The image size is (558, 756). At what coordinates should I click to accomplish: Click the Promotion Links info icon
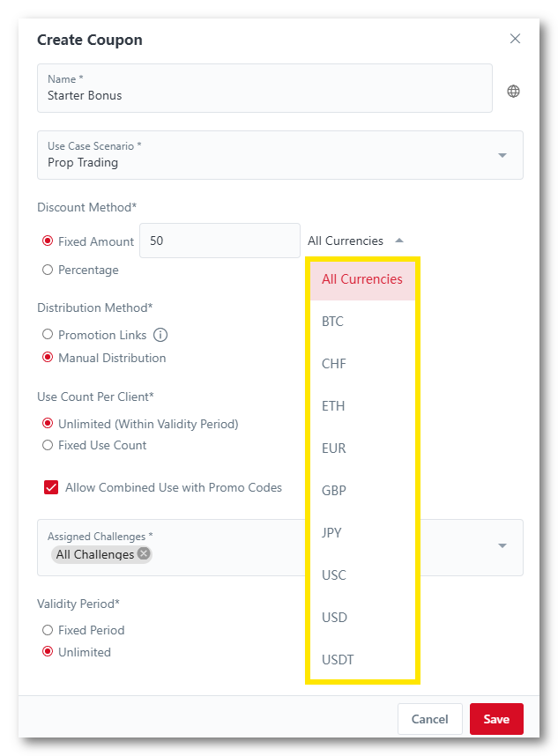tap(160, 335)
